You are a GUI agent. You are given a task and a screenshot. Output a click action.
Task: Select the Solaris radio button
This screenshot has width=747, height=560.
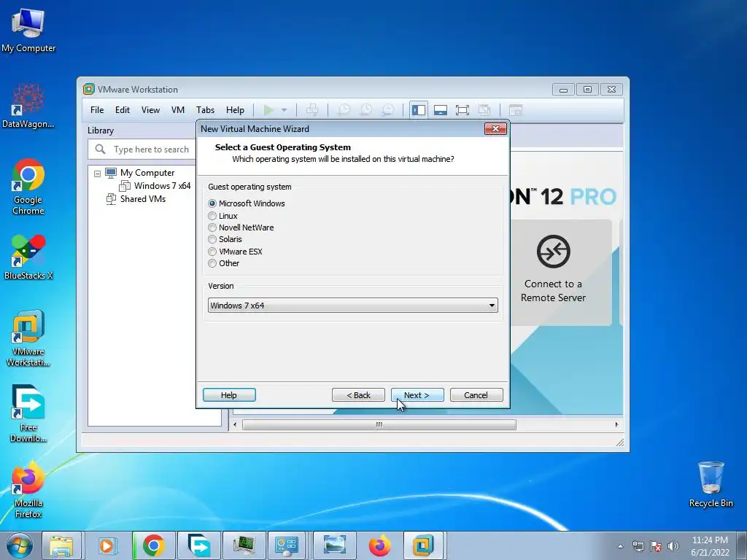[212, 239]
